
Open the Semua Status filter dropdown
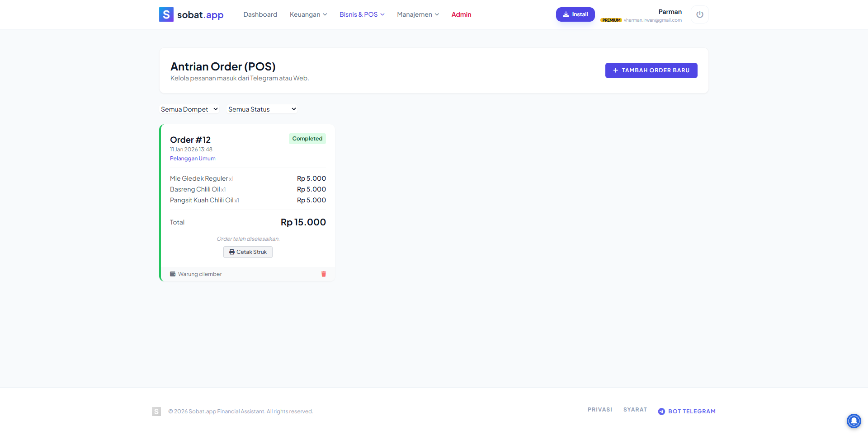point(262,109)
